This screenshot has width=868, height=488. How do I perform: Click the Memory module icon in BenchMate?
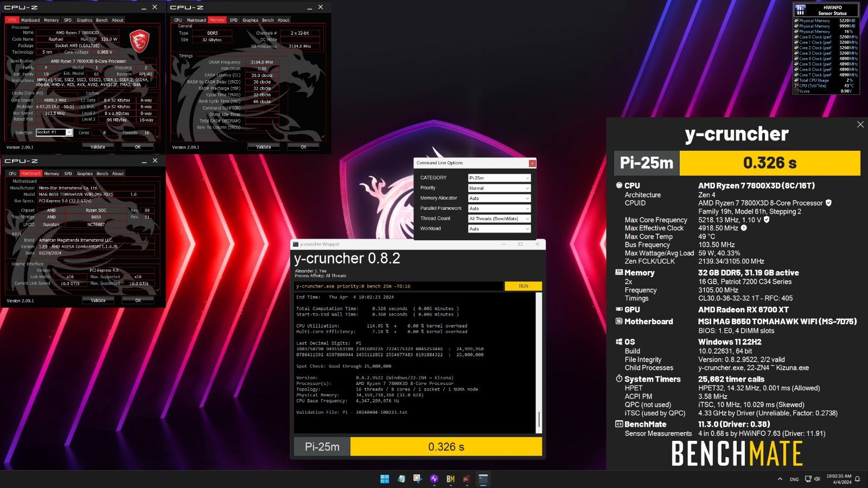coord(619,272)
